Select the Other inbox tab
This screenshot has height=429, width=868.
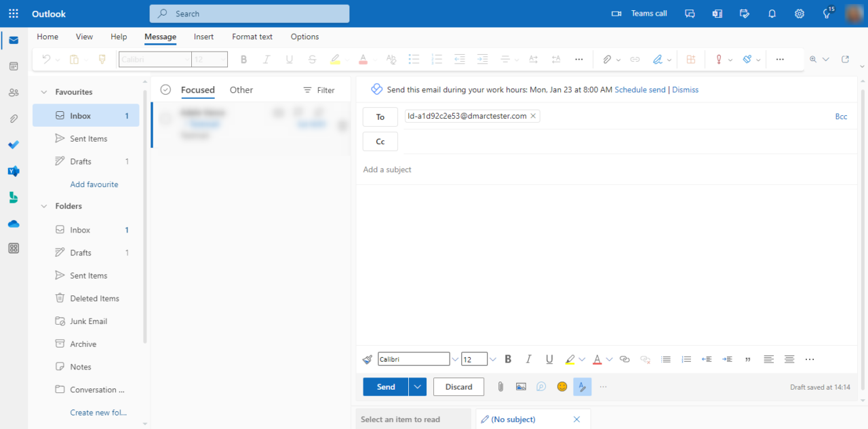241,89
